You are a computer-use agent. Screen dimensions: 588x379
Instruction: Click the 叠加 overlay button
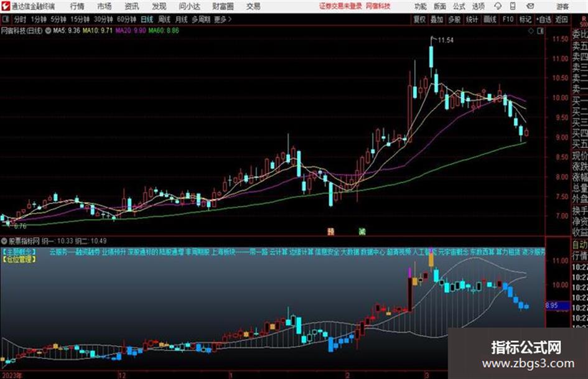coord(437,19)
